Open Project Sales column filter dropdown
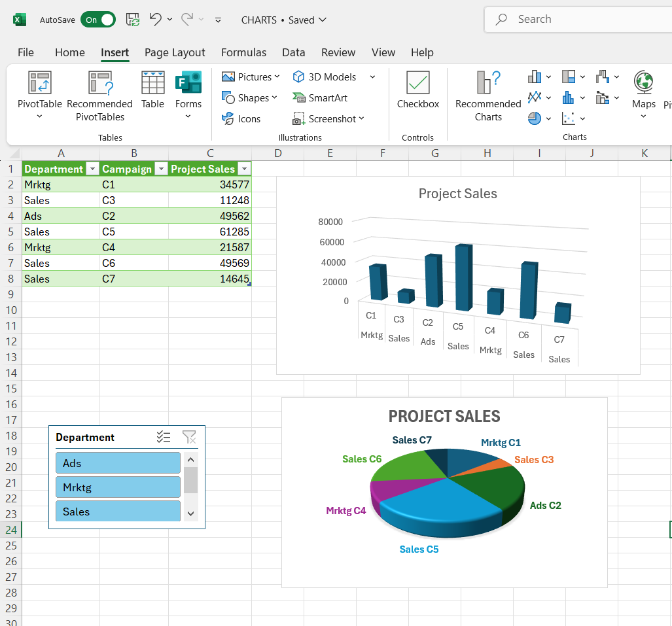The width and height of the screenshot is (672, 626). click(x=244, y=169)
